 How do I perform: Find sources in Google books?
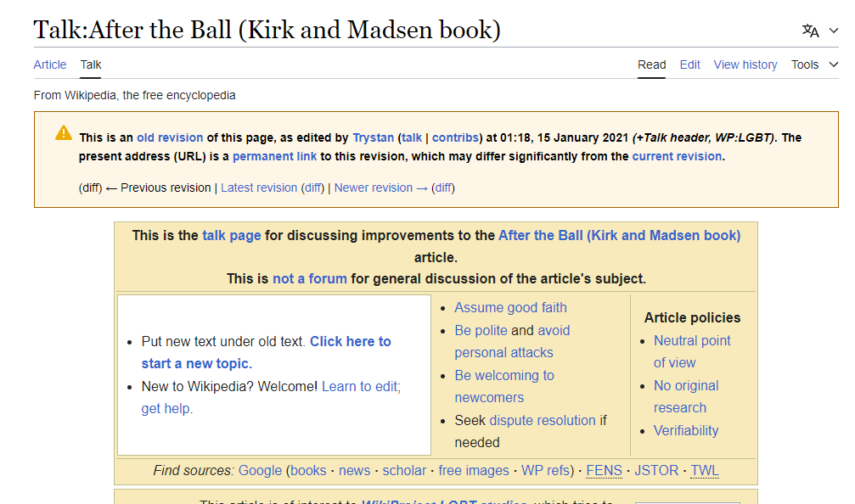click(x=308, y=471)
